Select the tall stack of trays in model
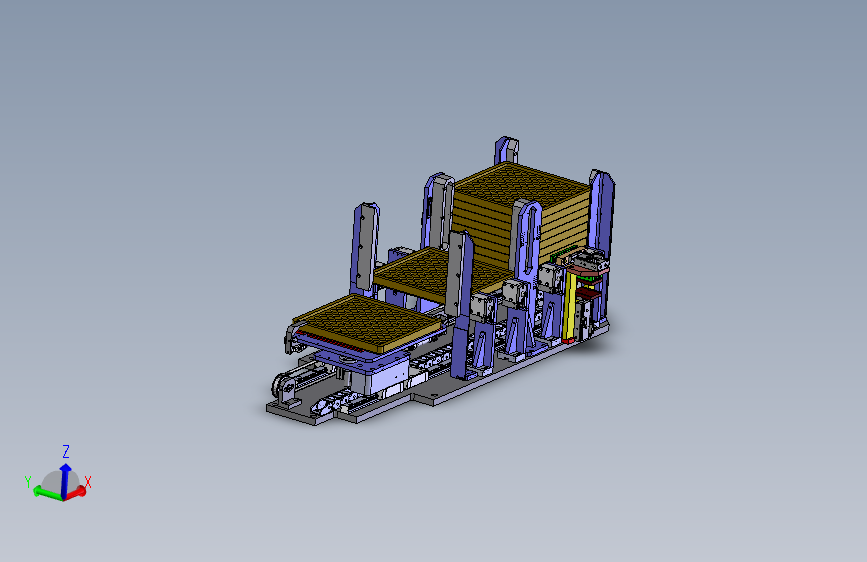The image size is (867, 562). click(521, 213)
